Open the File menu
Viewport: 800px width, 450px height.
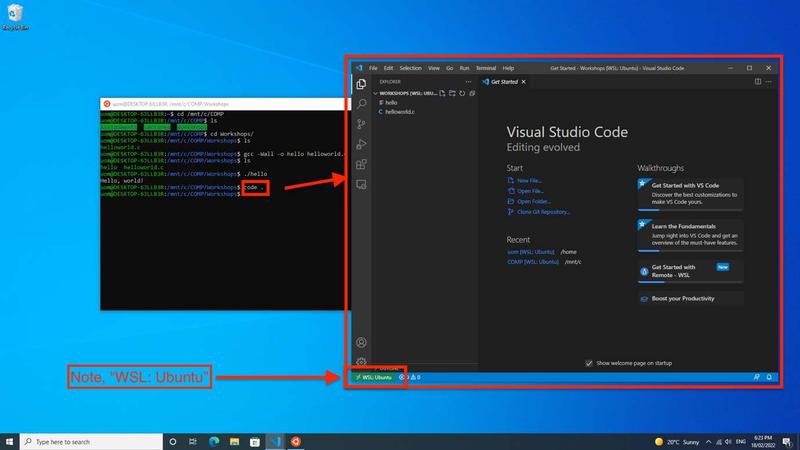tap(373, 68)
